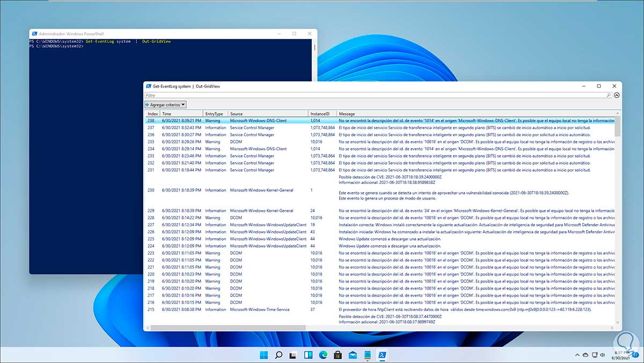Click PowerShell icon in Out-GridView title bar

coord(149,86)
